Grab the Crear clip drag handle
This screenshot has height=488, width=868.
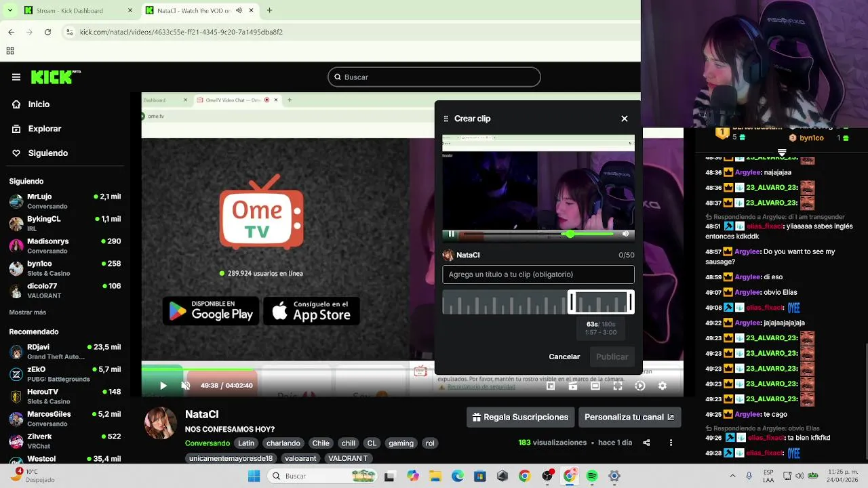[446, 119]
